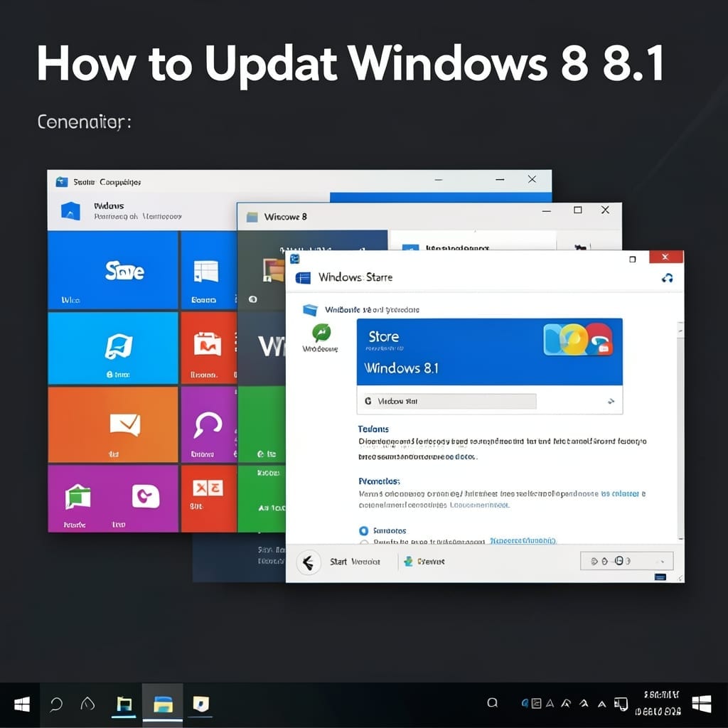Click the green store icon in purple tile
This screenshot has width=728, height=728.
tap(77, 497)
